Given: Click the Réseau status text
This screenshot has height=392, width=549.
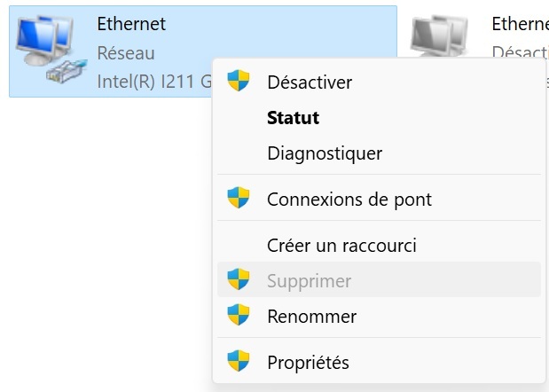Looking at the screenshot, I should (x=126, y=53).
